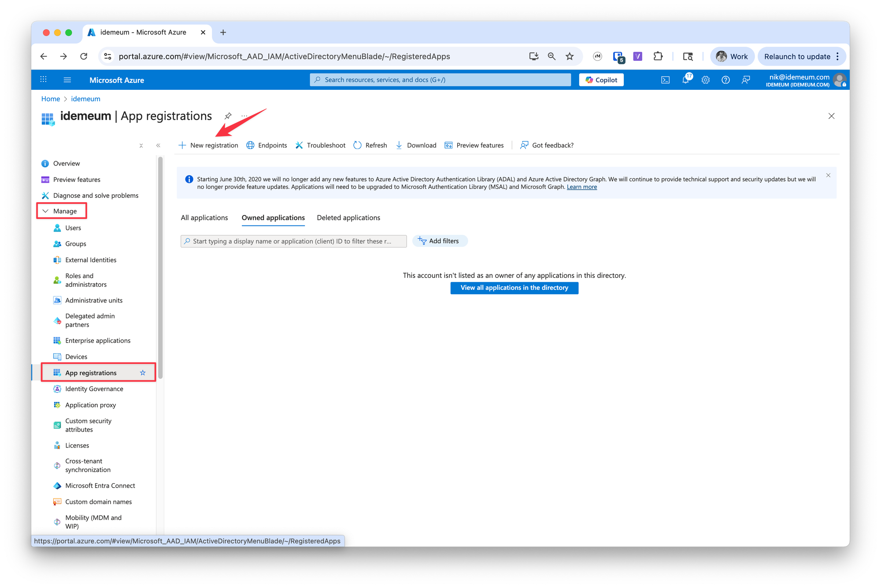Open Cloud Shell from the top bar
The height and width of the screenshot is (588, 881).
coord(665,80)
